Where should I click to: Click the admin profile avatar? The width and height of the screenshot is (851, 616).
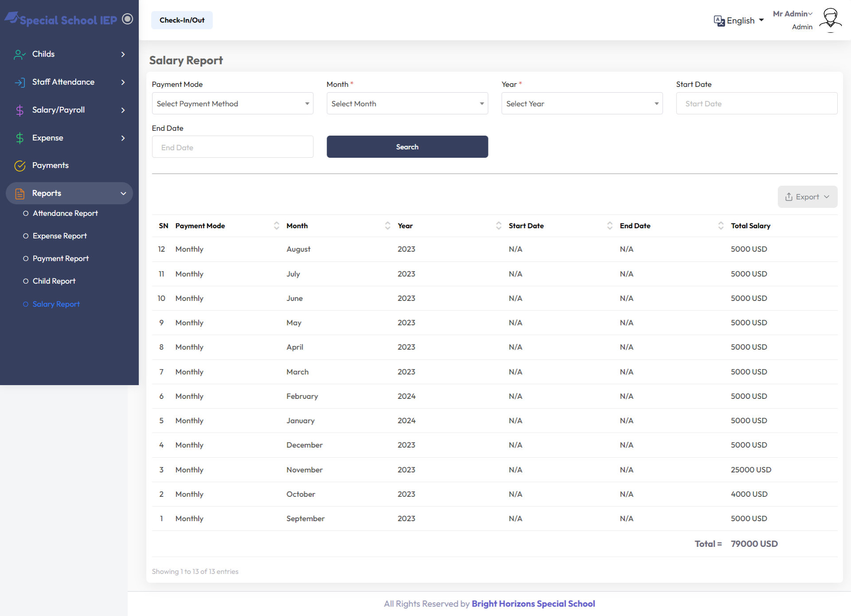pyautogui.click(x=830, y=20)
